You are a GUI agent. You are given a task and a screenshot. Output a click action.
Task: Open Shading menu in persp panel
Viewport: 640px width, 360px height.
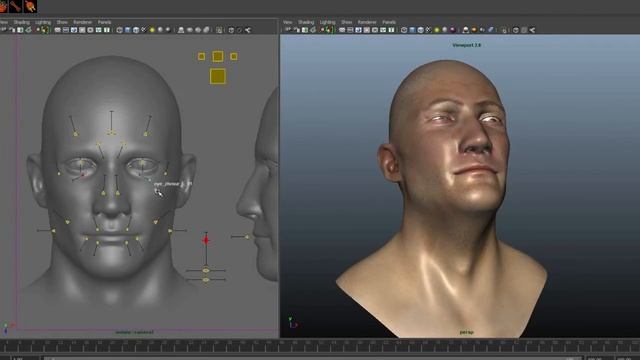306,22
